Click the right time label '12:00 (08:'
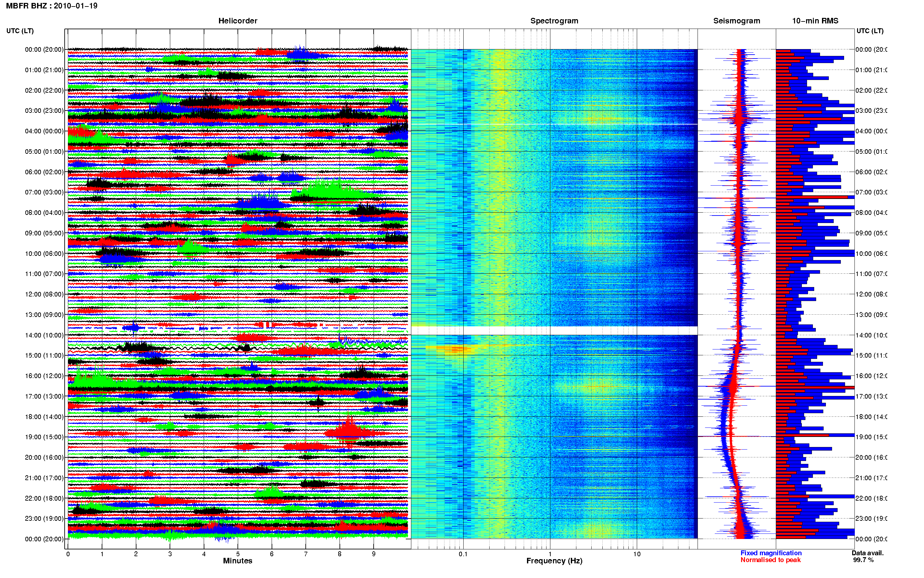This screenshot has width=924, height=578. 871,294
